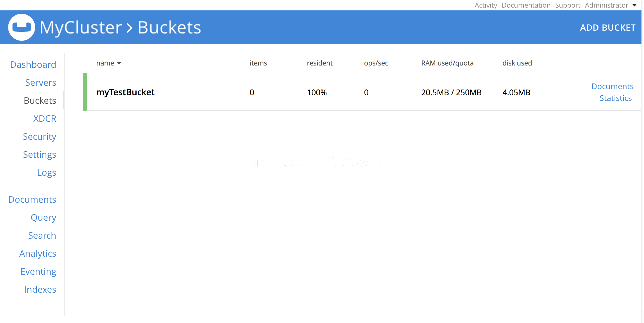
Task: Click the name column sort arrow
Action: [x=119, y=63]
